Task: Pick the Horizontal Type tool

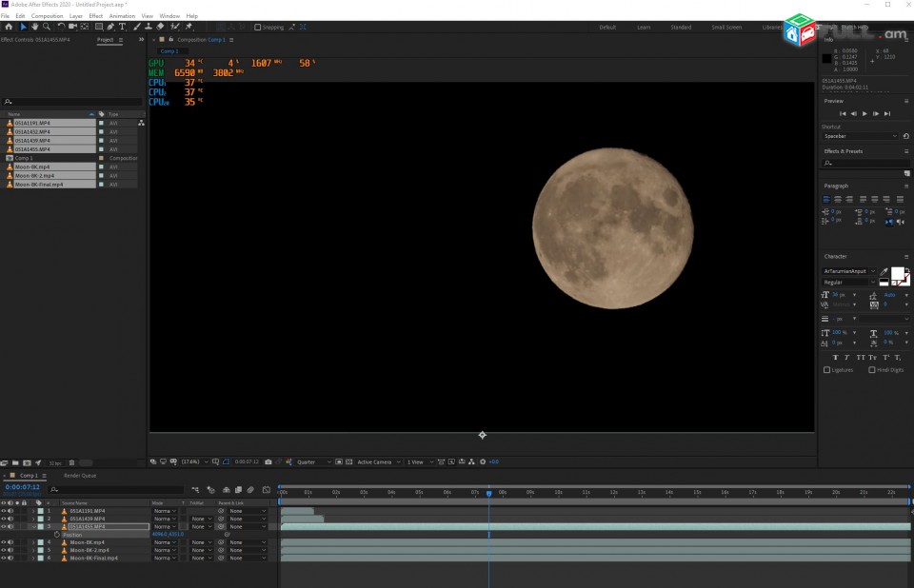Action: pyautogui.click(x=123, y=27)
